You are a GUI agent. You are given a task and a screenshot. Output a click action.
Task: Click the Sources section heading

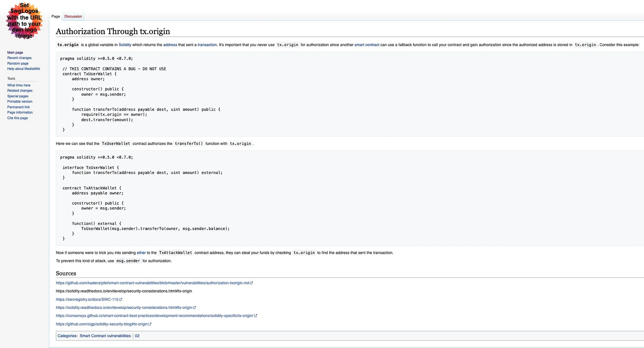66,274
